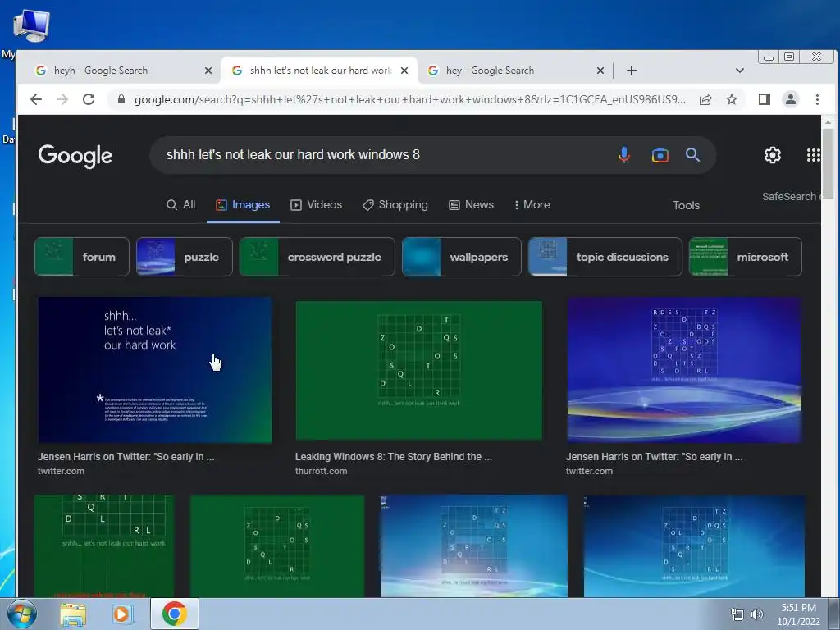Screen dimensions: 840x630
Task: Bookmark this page with the star icon
Action: click(732, 99)
